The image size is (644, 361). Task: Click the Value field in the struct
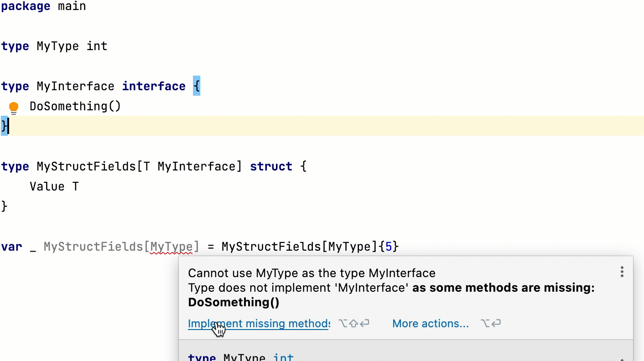click(47, 186)
